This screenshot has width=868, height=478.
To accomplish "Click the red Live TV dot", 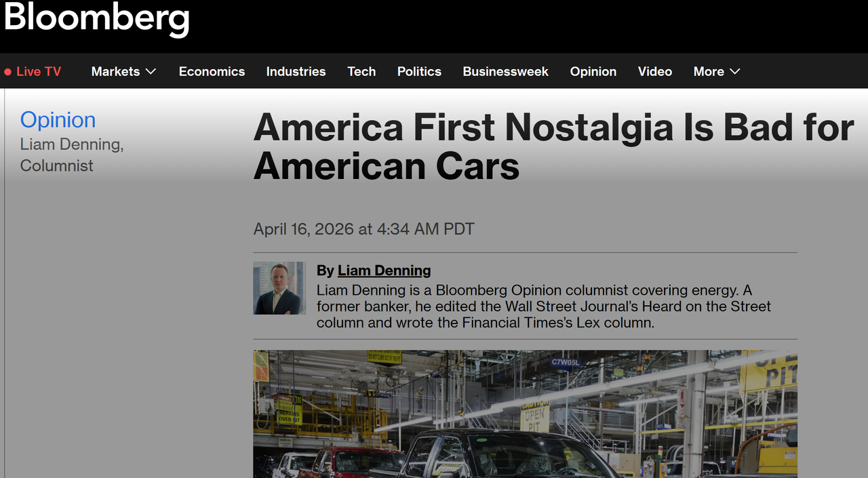I will pos(8,72).
